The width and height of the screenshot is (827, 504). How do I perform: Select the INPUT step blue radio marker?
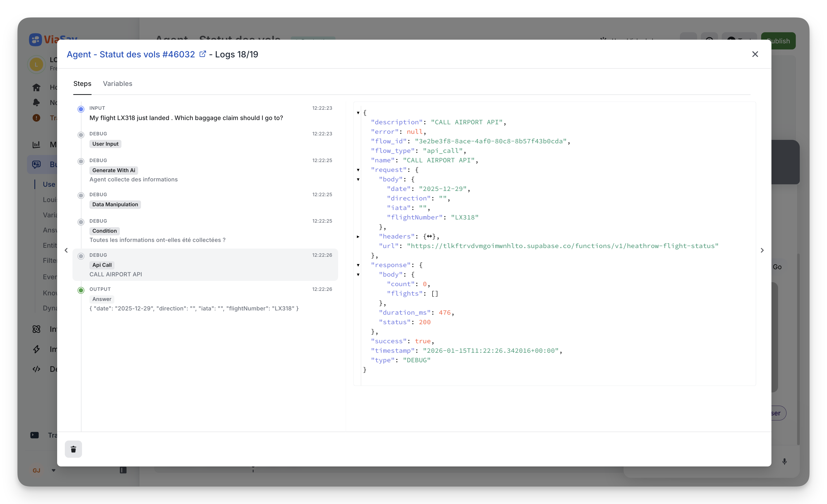[x=81, y=109]
